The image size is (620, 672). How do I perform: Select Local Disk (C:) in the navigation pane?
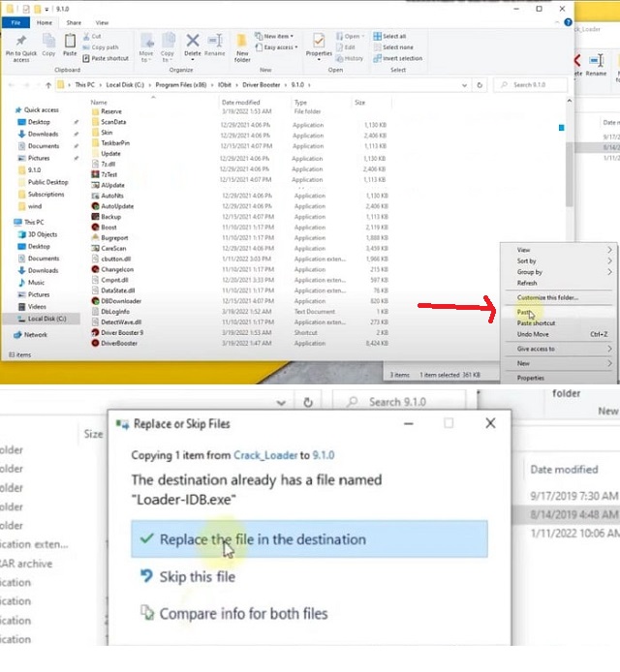pos(46,319)
